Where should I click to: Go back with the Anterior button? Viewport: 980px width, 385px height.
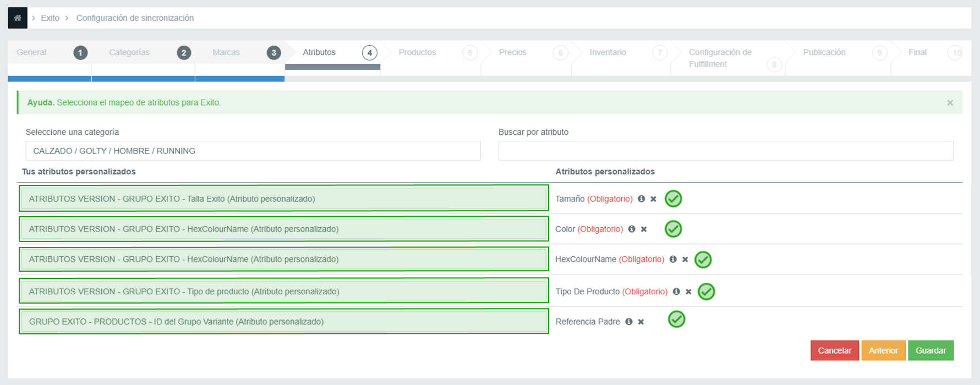point(883,350)
